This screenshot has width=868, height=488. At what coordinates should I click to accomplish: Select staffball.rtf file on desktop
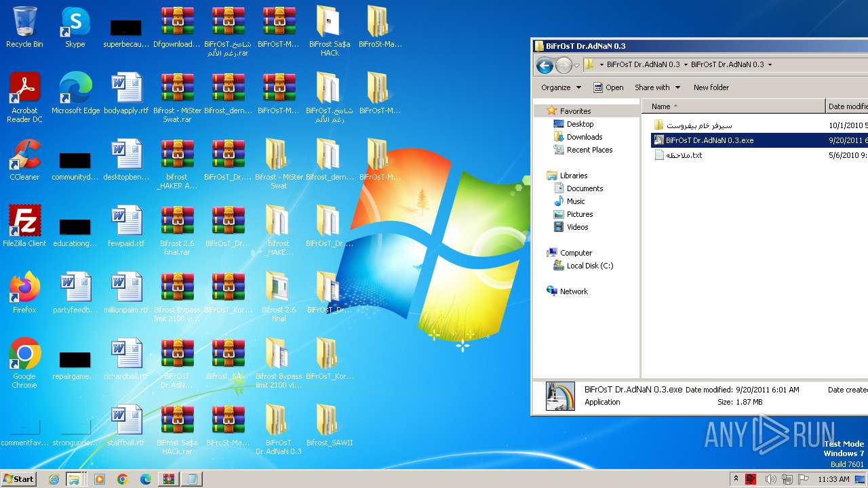tap(126, 426)
